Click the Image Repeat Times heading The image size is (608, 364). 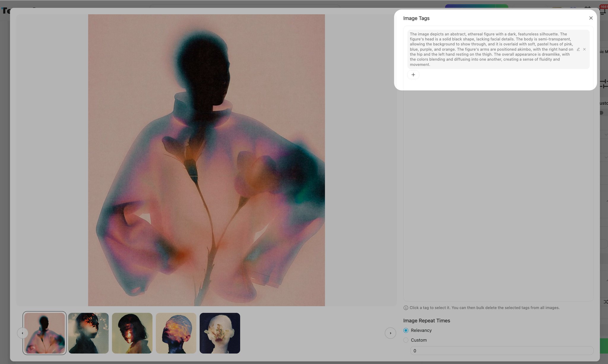point(427,321)
